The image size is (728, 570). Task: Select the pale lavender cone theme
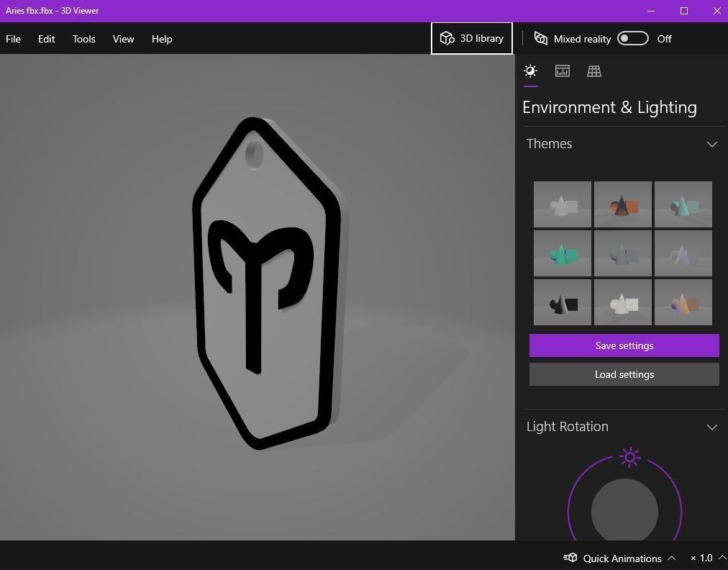point(683,253)
